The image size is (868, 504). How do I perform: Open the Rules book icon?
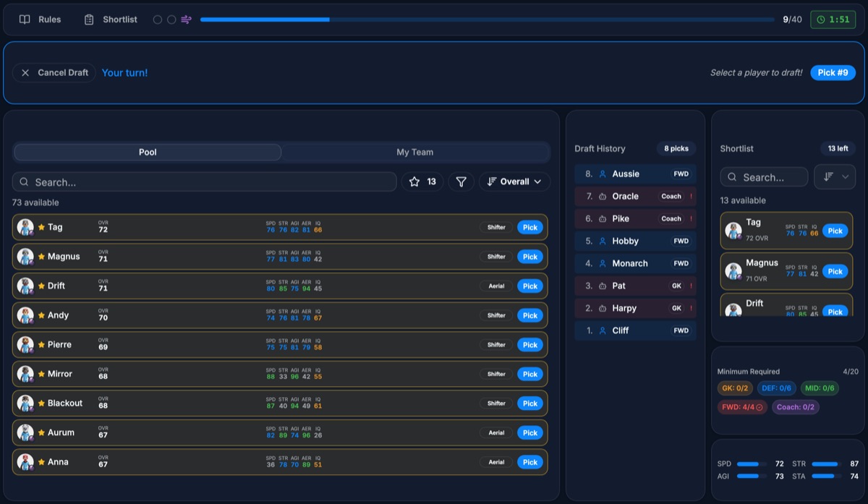[25, 20]
